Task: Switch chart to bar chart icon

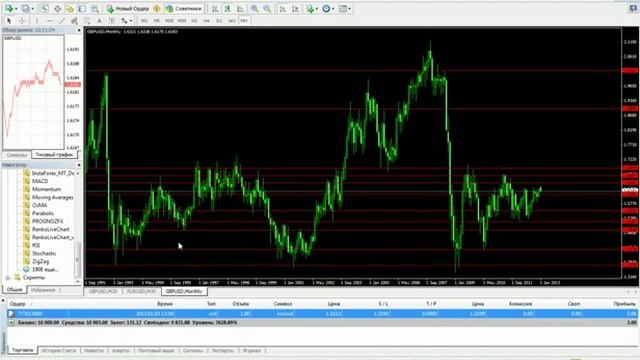Action: pos(215,9)
